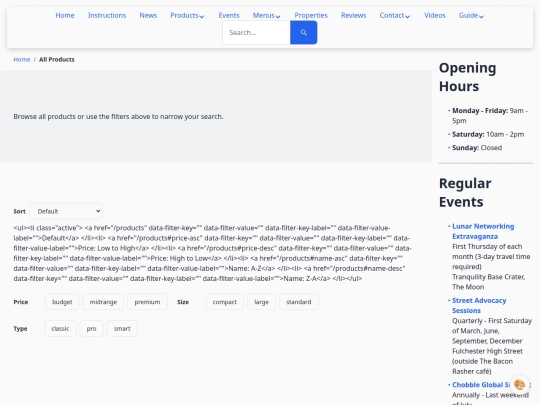Viewport: 540px width, 405px height.
Task: Click the blue search magnifier button
Action: tap(303, 32)
